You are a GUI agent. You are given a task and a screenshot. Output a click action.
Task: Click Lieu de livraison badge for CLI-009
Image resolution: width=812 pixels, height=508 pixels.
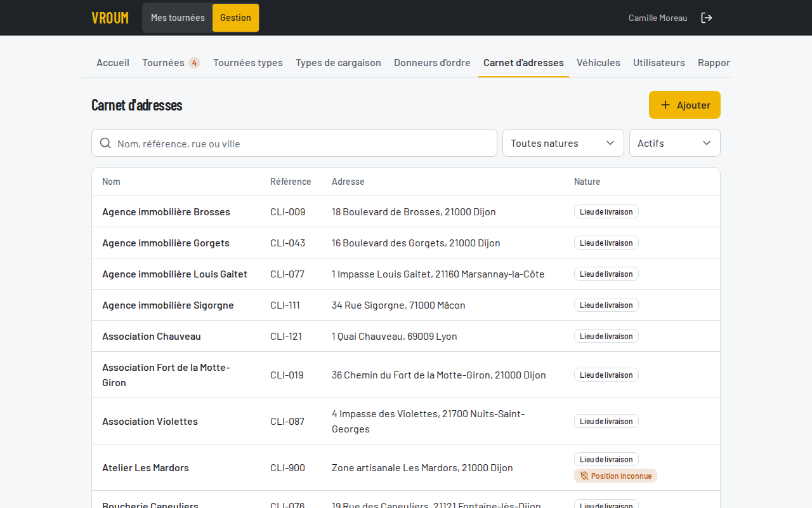pyautogui.click(x=606, y=211)
